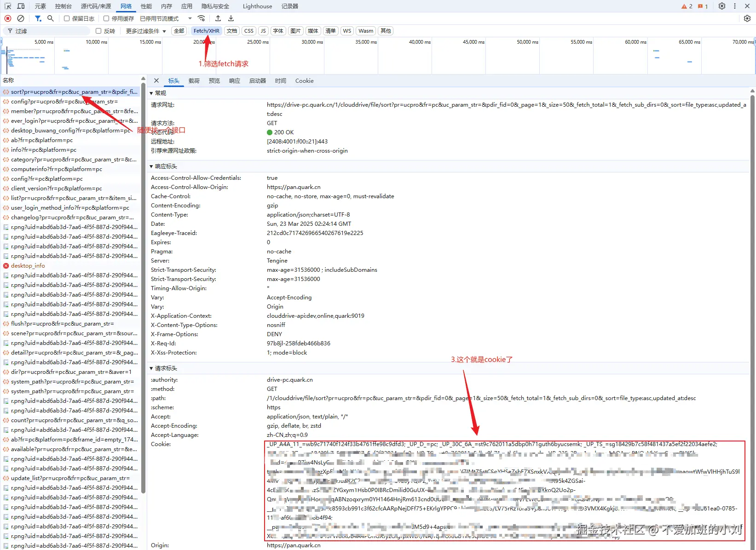Image resolution: width=756 pixels, height=550 pixels.
Task: Open the network panel settings gear
Action: pyautogui.click(x=747, y=18)
